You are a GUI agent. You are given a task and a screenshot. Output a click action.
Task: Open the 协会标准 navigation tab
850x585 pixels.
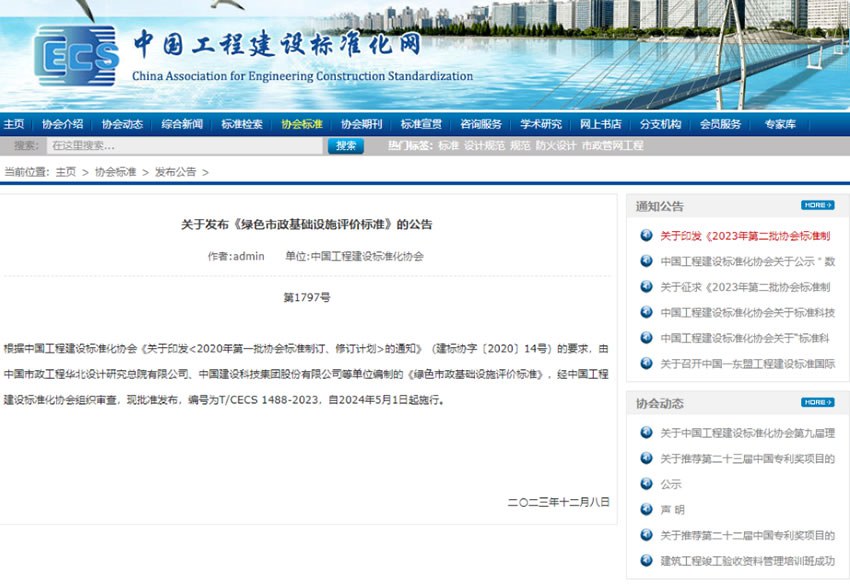(301, 124)
